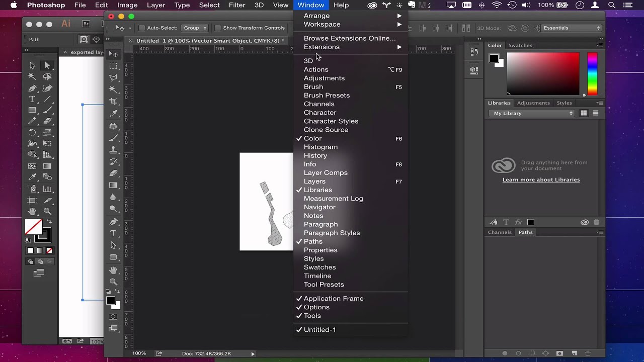Screen dimensions: 644x362
Task: Select the Clone Stamp tool
Action: (114, 150)
